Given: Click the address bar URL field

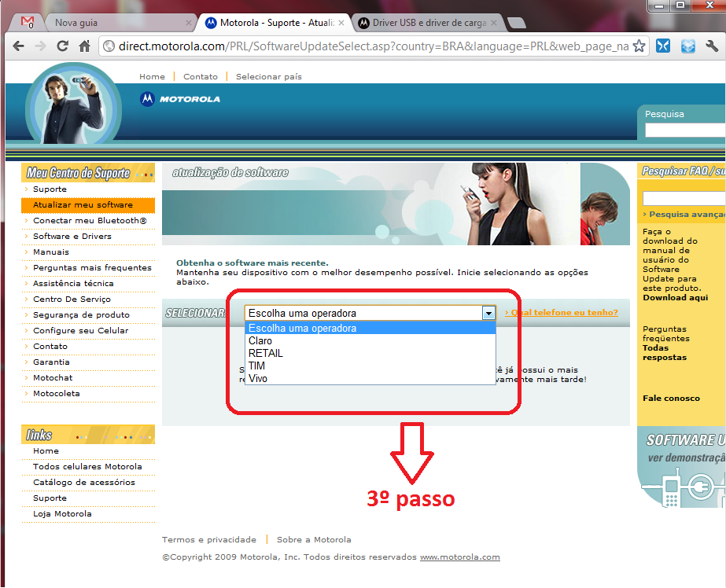Looking at the screenshot, I should 373,46.
